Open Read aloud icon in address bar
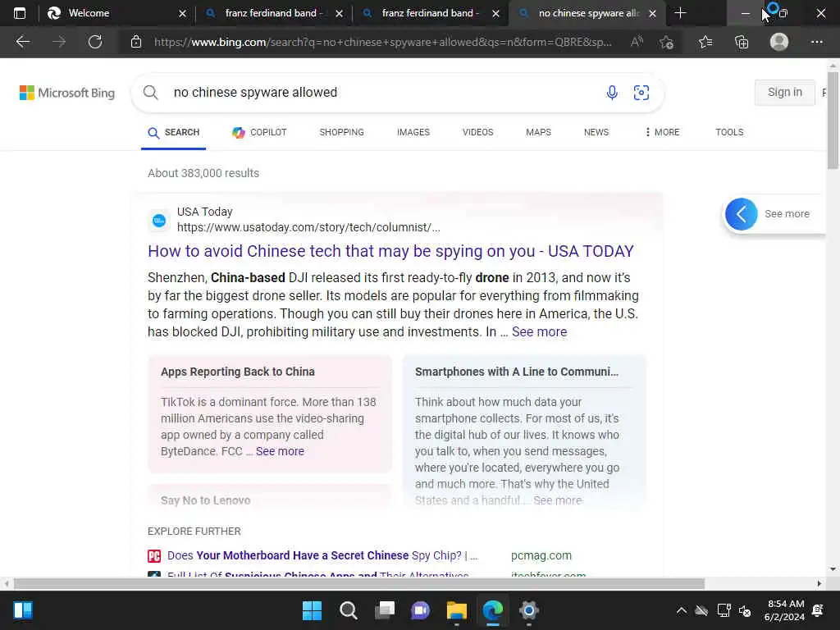 click(637, 42)
